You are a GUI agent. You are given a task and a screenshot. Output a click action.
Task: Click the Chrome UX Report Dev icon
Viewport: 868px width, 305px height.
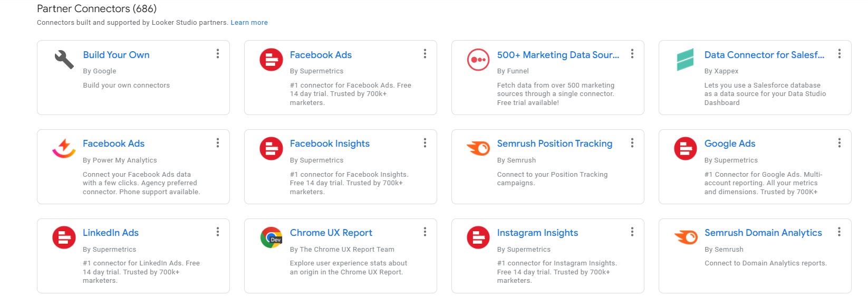click(272, 237)
